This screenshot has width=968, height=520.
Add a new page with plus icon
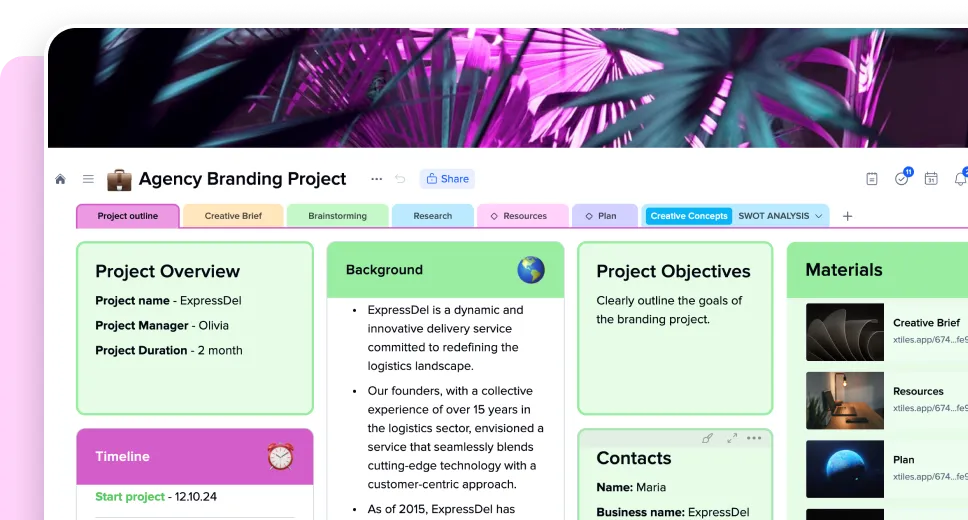[x=848, y=216]
